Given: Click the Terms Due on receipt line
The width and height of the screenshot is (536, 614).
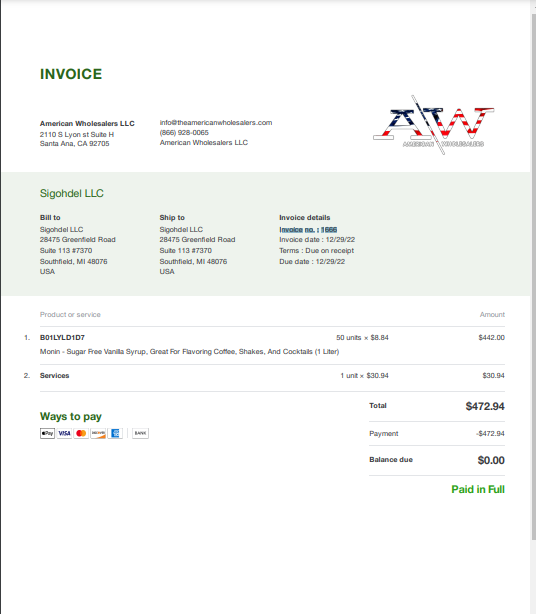Looking at the screenshot, I should click(x=316, y=251).
